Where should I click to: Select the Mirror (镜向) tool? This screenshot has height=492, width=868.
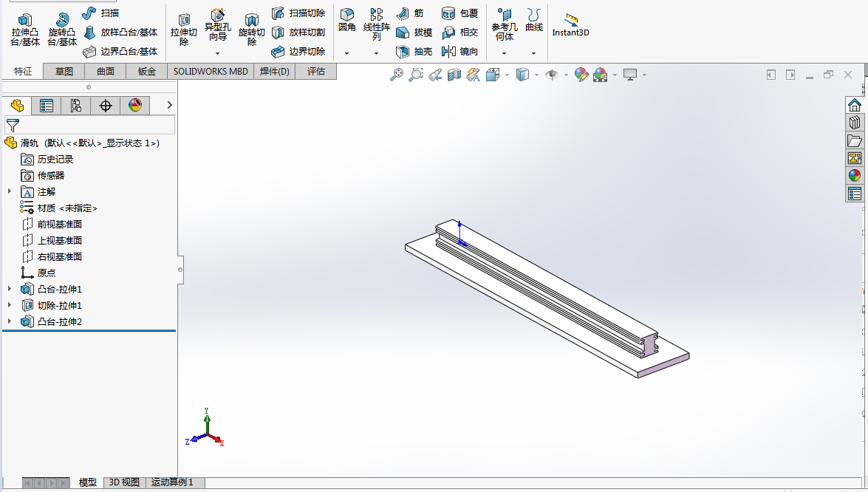[460, 52]
